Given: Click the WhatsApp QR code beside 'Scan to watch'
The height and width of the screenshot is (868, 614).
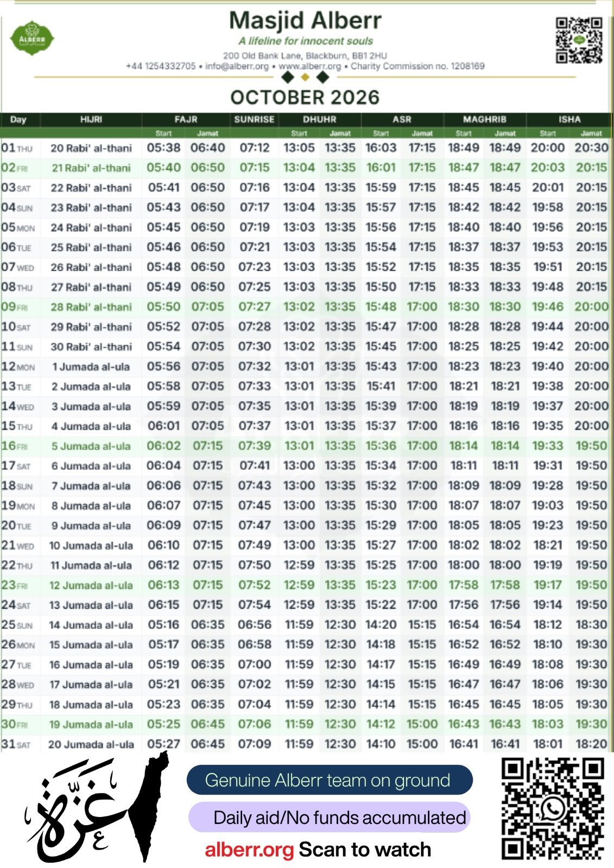Looking at the screenshot, I should pyautogui.click(x=553, y=809).
